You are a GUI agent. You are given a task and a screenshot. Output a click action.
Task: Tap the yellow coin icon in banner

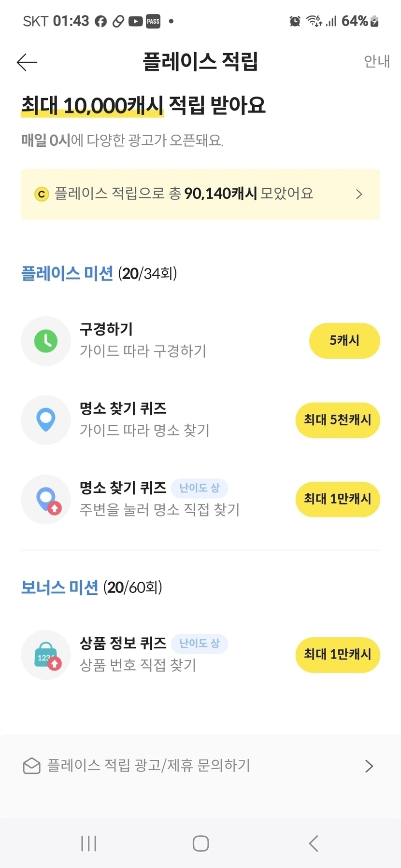coord(42,194)
